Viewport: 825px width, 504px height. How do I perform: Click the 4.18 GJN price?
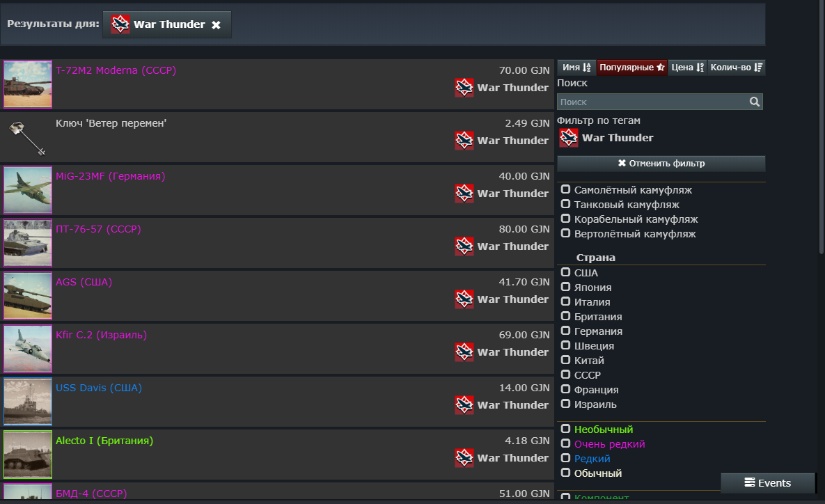527,441
